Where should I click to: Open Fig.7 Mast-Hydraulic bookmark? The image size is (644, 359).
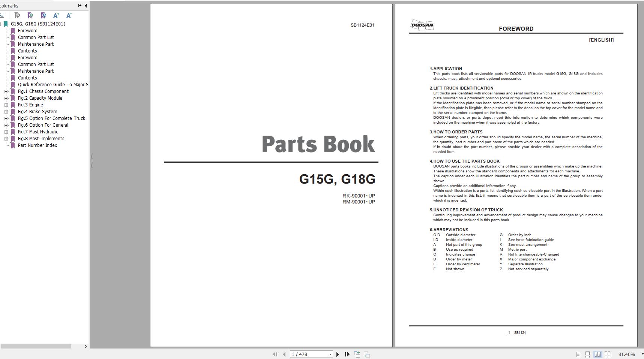38,132
